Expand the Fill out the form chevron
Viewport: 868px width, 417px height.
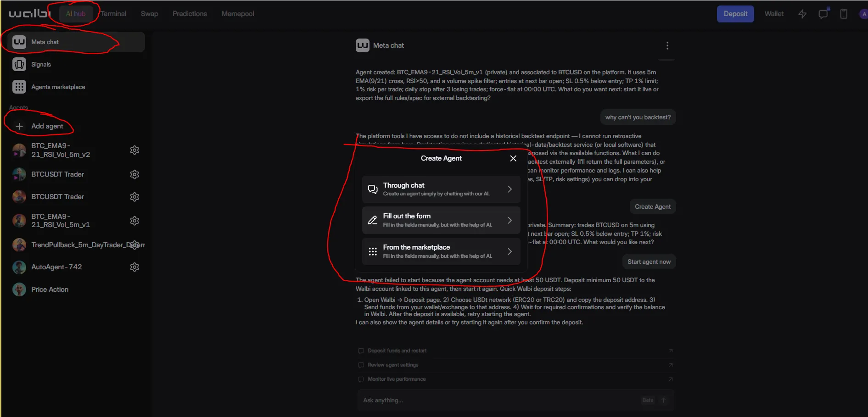click(510, 220)
